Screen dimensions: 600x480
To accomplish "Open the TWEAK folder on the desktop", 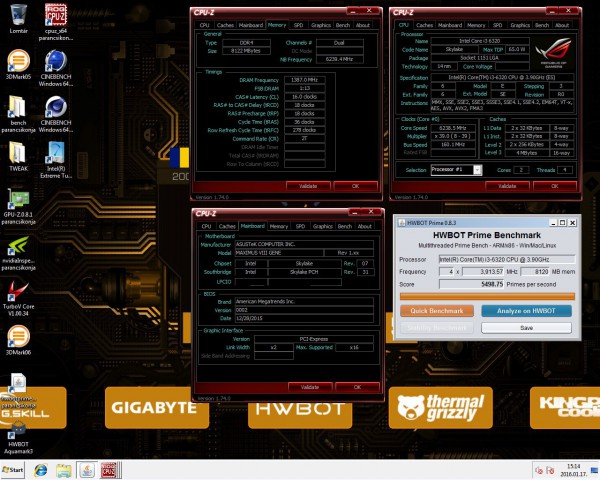I will pyautogui.click(x=18, y=156).
